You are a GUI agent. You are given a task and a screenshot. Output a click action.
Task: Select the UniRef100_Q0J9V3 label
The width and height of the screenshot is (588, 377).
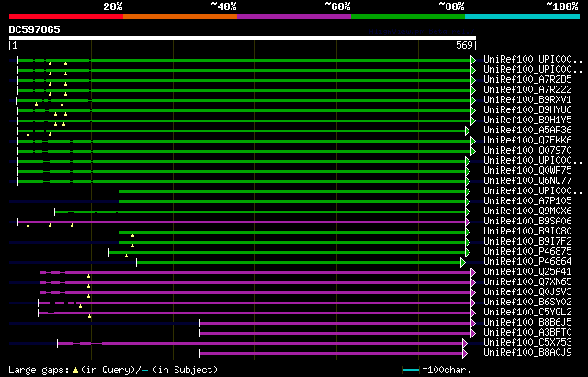(x=527, y=292)
